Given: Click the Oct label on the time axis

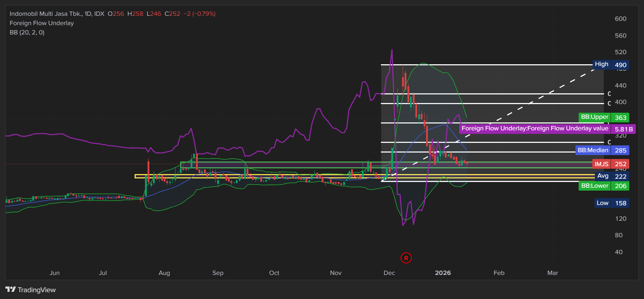Looking at the screenshot, I should [274, 273].
